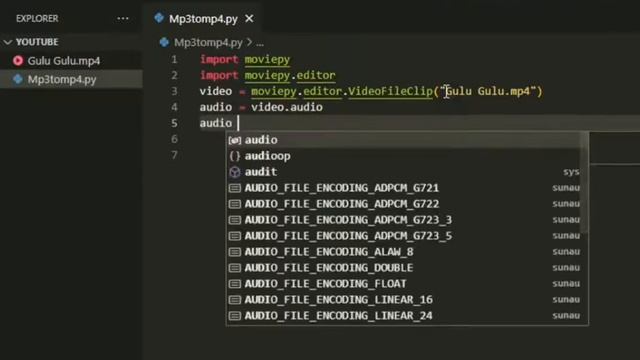640x360 pixels.
Task: Click 'video.audio' on line 4
Action: 287,107
